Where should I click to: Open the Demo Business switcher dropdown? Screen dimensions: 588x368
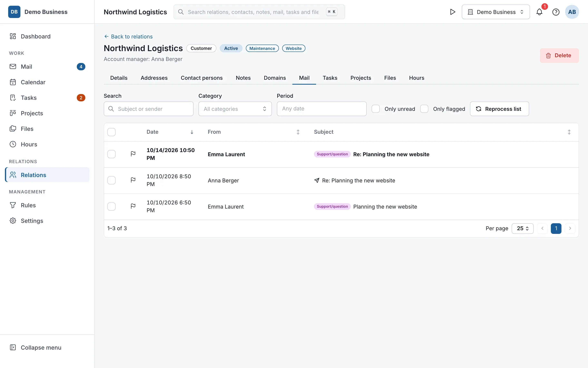pyautogui.click(x=496, y=12)
